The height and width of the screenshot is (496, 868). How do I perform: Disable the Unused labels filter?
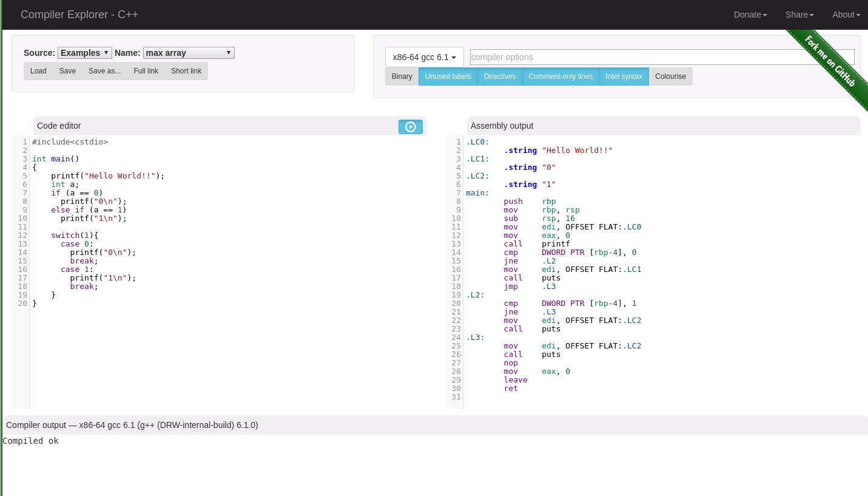coord(448,76)
